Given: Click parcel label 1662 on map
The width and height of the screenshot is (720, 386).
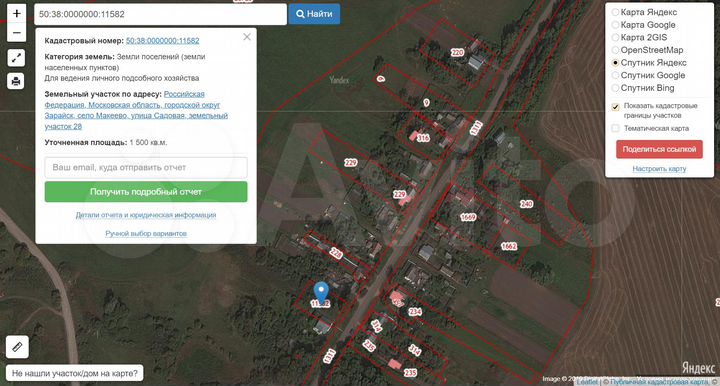Looking at the screenshot, I should (x=509, y=246).
